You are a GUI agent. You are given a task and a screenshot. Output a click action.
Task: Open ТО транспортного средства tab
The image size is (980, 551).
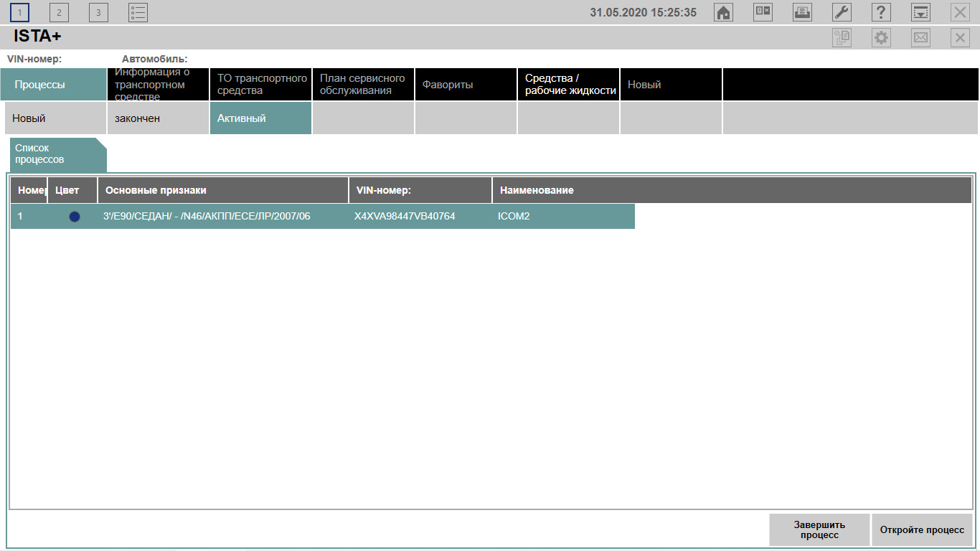point(260,85)
